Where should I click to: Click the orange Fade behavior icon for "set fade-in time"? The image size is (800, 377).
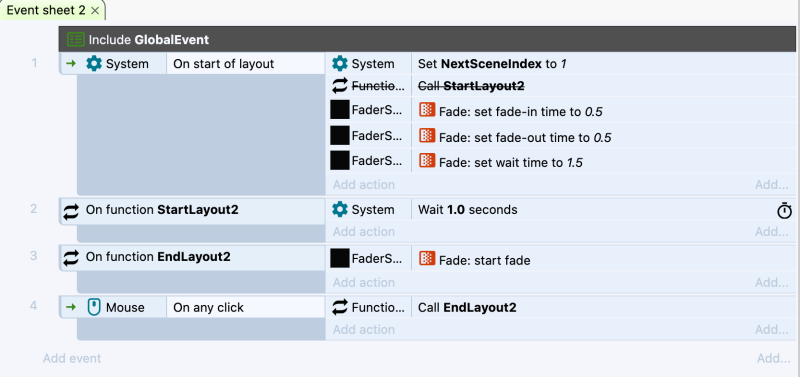point(427,110)
